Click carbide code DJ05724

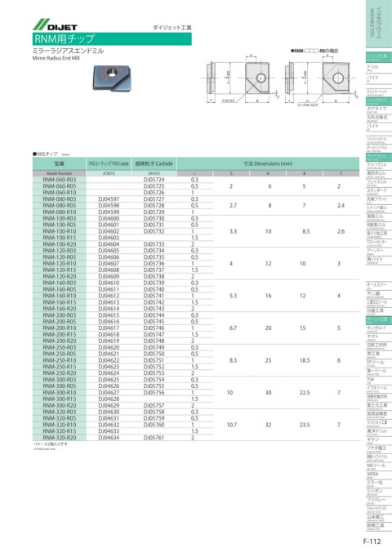(154, 180)
